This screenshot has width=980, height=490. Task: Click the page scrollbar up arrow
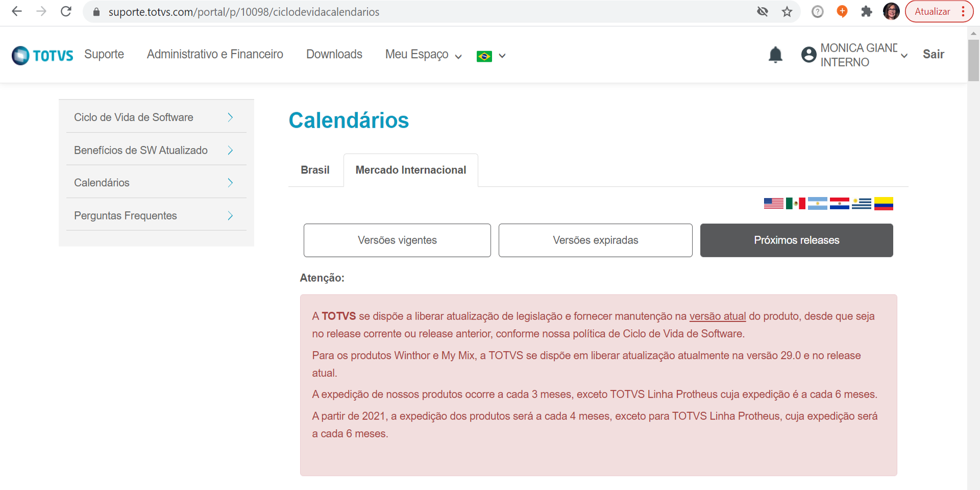[973, 33]
